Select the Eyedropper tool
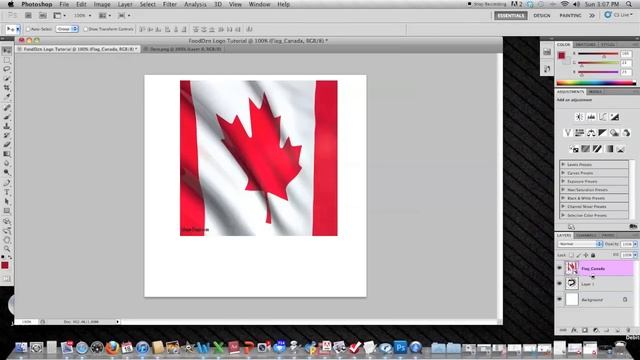This screenshot has width=640, height=360. point(7,96)
